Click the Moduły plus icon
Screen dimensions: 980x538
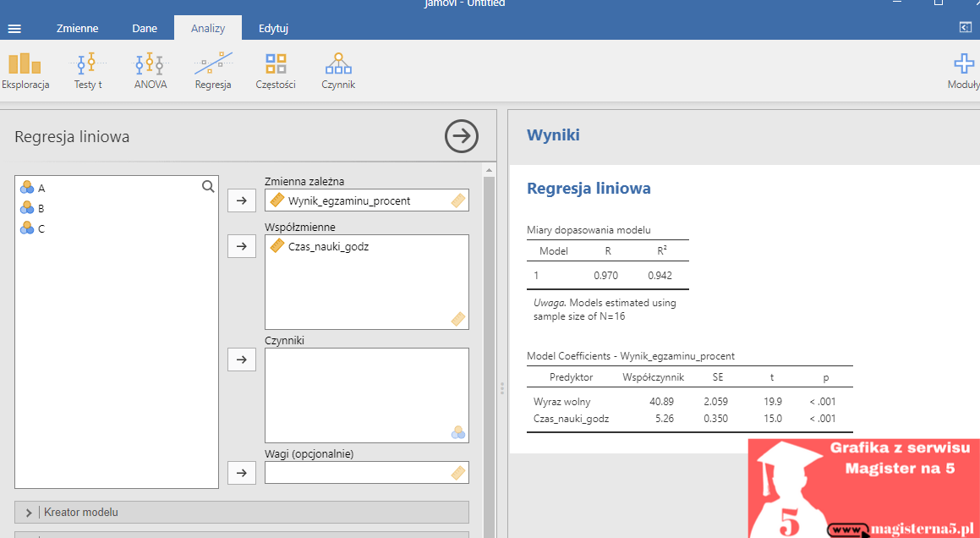coord(963,63)
